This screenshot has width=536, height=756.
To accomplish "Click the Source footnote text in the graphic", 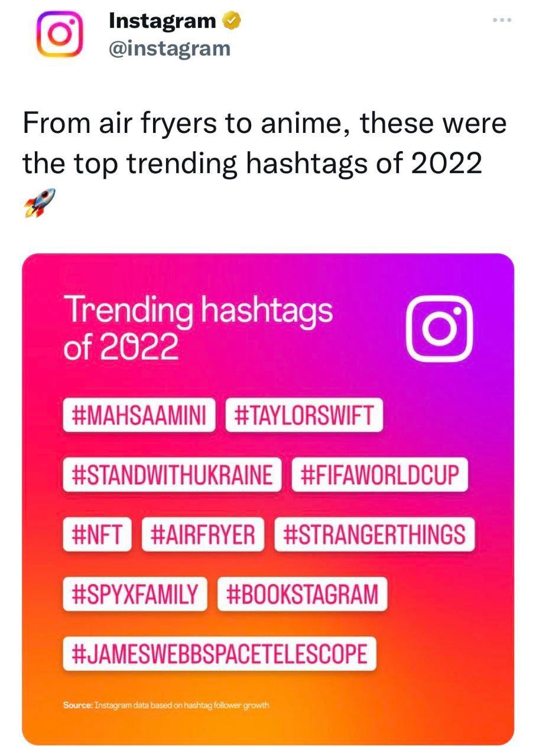I will click(x=166, y=705).
